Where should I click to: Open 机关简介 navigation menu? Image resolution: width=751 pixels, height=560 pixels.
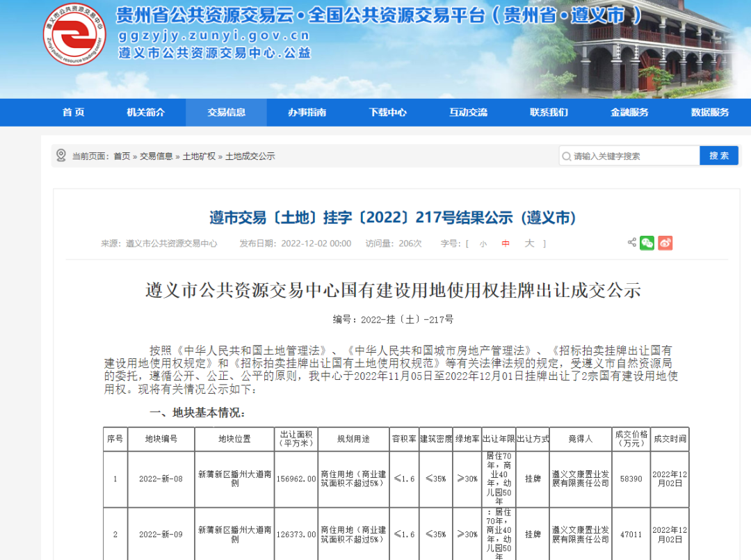(146, 113)
